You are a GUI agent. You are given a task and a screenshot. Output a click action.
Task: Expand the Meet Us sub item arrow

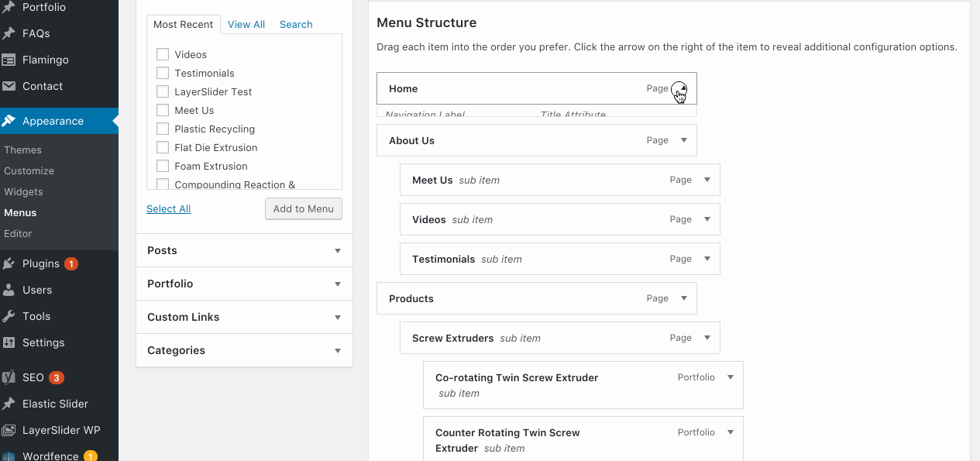[707, 180]
